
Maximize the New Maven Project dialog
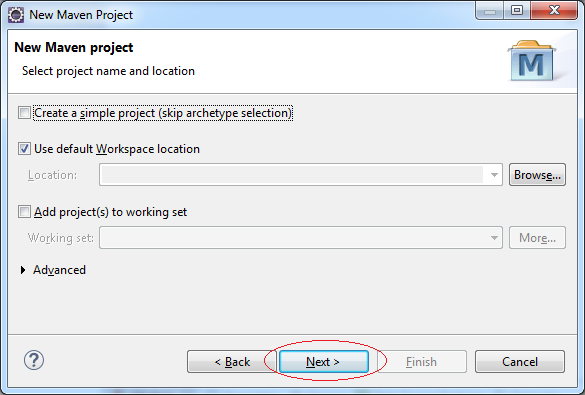(x=517, y=10)
